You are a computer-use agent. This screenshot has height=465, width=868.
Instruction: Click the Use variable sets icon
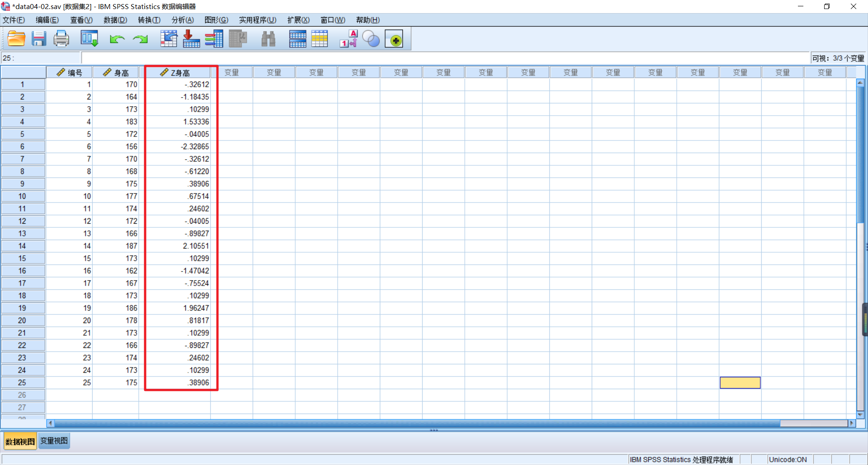coord(371,39)
